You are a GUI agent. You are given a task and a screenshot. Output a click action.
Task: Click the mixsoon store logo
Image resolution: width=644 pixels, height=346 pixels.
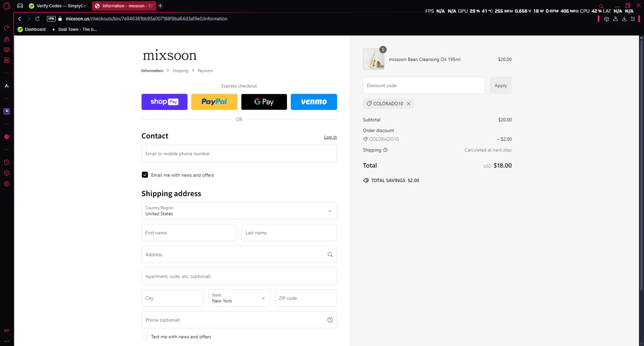point(170,55)
